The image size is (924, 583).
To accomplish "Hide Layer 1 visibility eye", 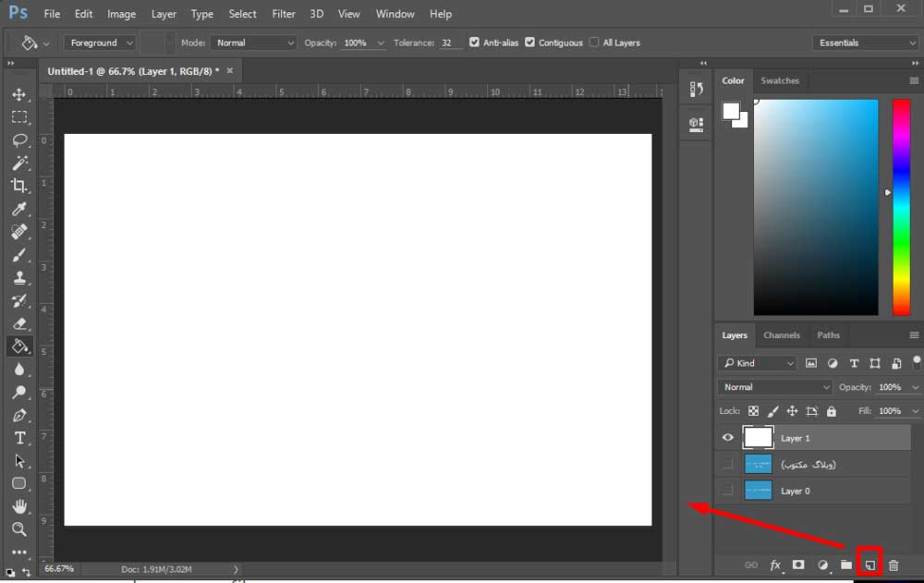I will (728, 437).
